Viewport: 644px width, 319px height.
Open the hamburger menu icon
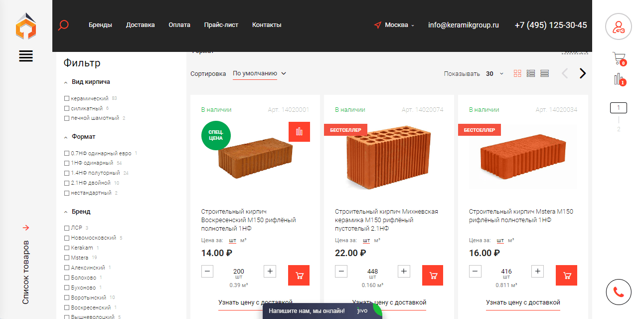(26, 56)
